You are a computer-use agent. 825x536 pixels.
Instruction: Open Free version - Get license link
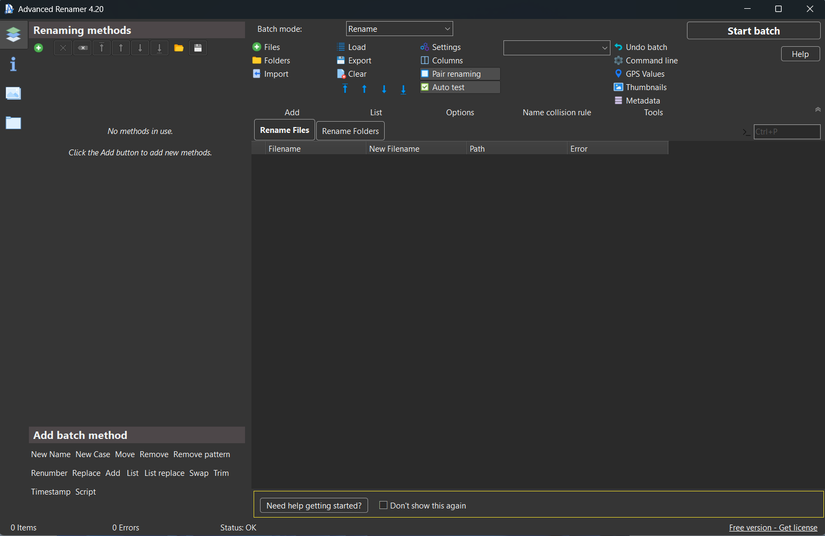773,527
